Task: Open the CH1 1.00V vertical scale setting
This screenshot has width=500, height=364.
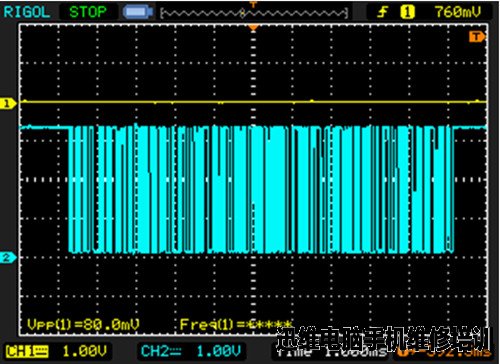Action: pos(85,351)
